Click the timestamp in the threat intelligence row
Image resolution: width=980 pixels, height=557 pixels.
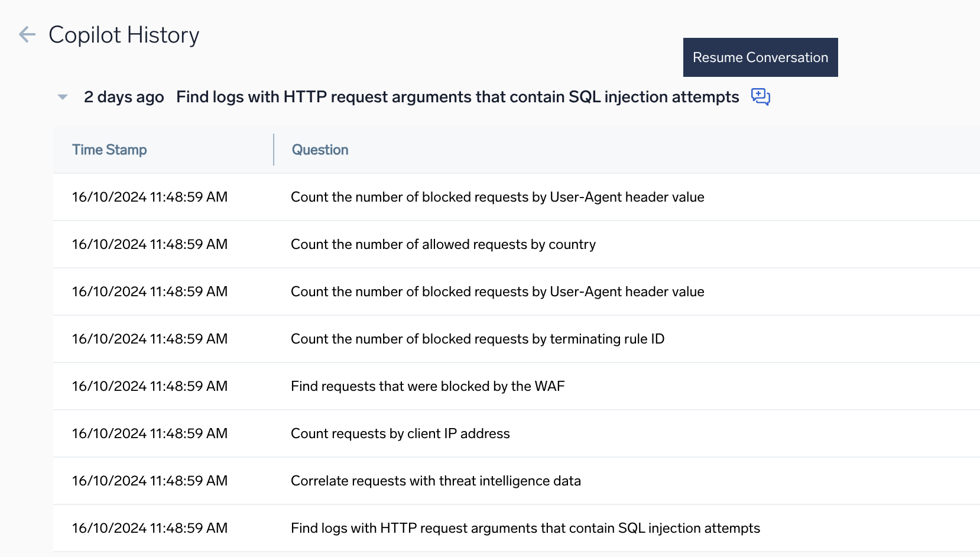(150, 481)
